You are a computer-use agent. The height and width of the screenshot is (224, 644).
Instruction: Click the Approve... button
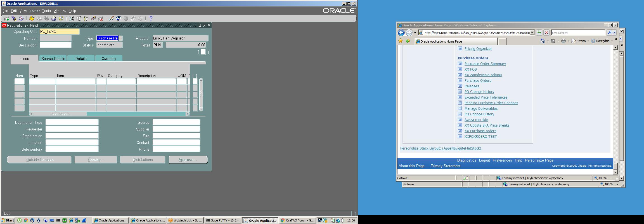pos(188,160)
